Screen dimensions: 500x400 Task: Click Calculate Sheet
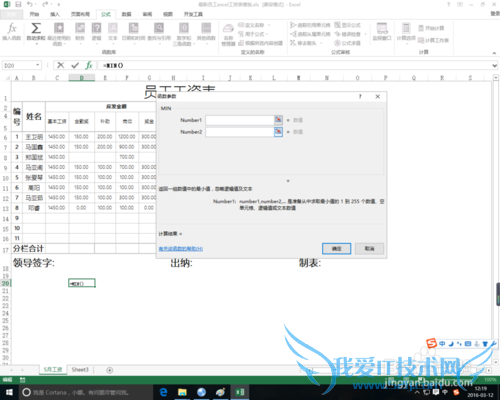tap(433, 40)
